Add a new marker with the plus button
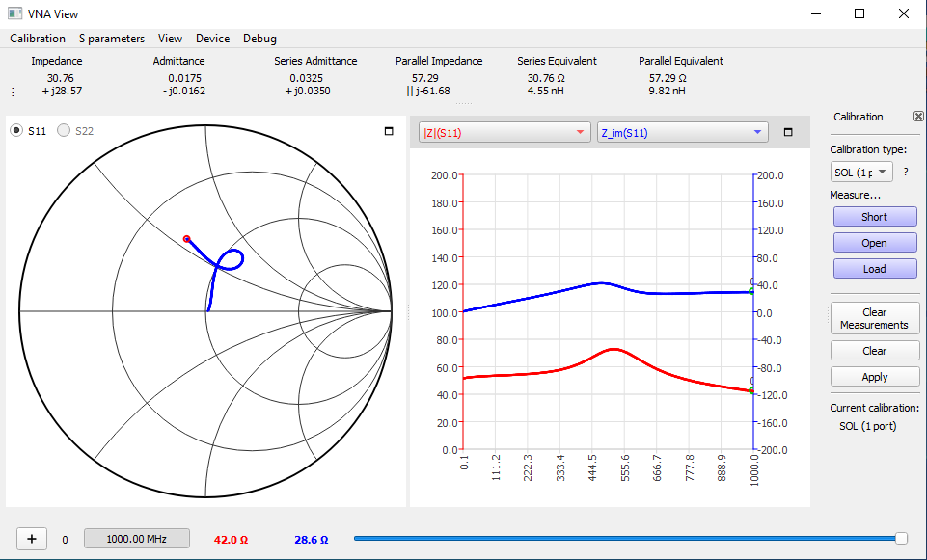This screenshot has width=927, height=560. pos(31,538)
